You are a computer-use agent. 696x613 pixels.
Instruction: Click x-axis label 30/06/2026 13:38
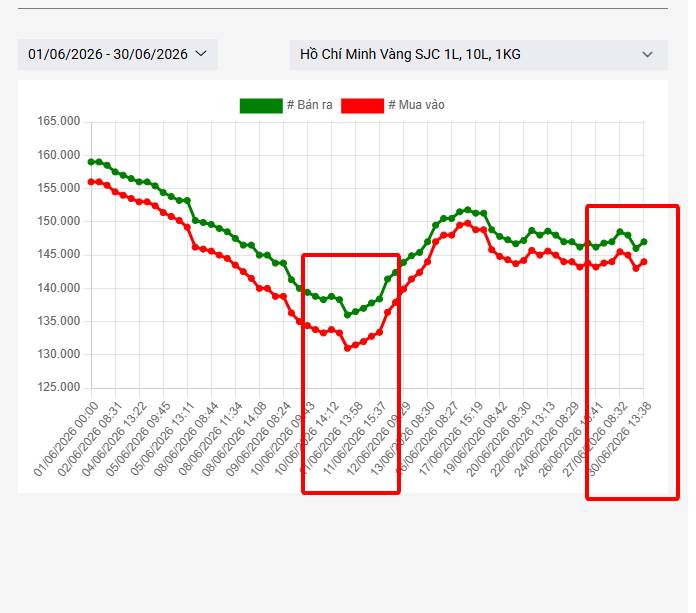[x=618, y=439]
